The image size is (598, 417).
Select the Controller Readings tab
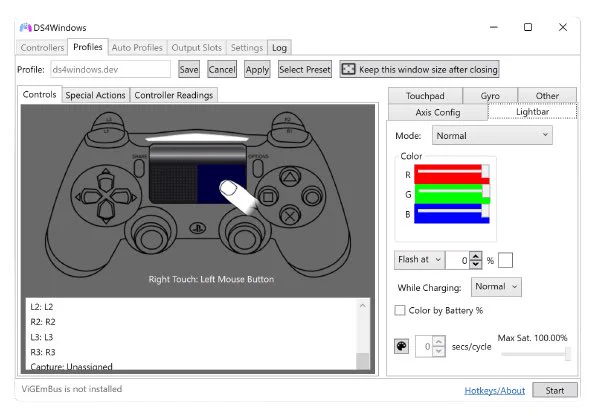point(174,95)
